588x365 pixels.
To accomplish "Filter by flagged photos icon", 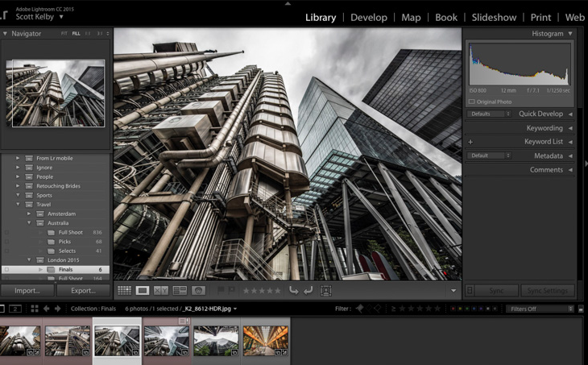I will [359, 309].
